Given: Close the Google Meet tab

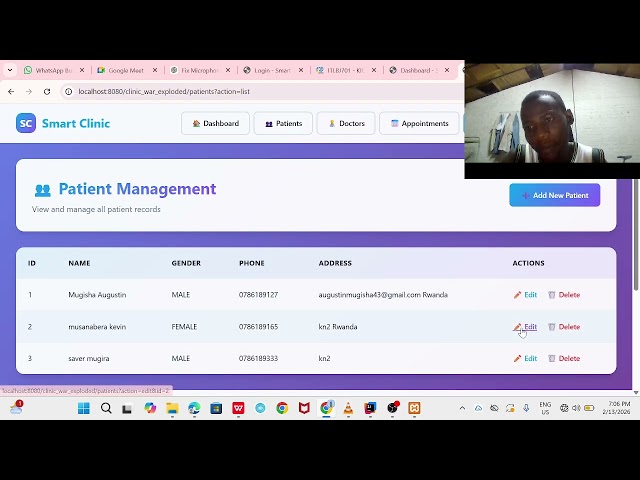Looking at the screenshot, I should point(155,70).
